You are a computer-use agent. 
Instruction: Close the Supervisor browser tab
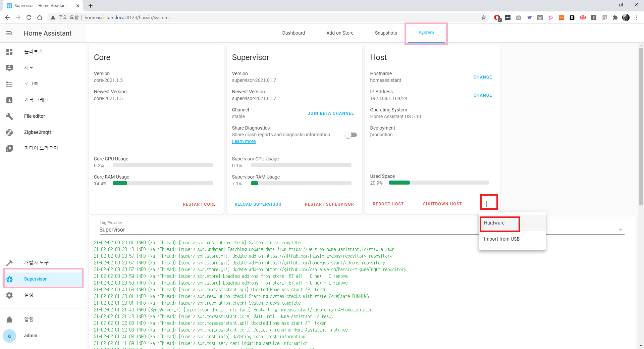click(78, 6)
